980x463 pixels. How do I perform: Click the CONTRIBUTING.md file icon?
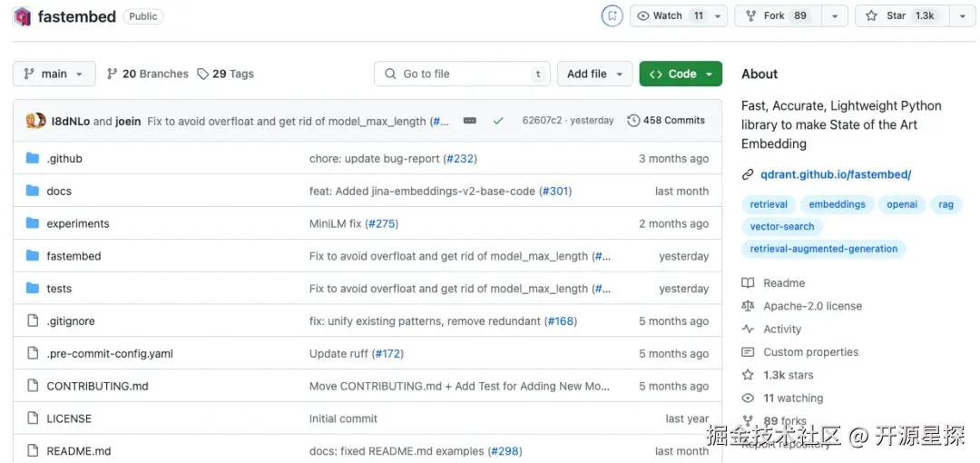click(x=33, y=386)
